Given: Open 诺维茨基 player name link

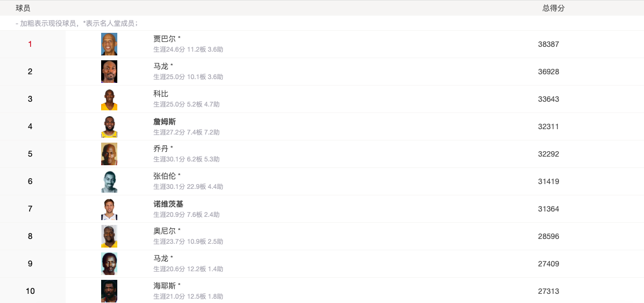Looking at the screenshot, I should tap(168, 203).
